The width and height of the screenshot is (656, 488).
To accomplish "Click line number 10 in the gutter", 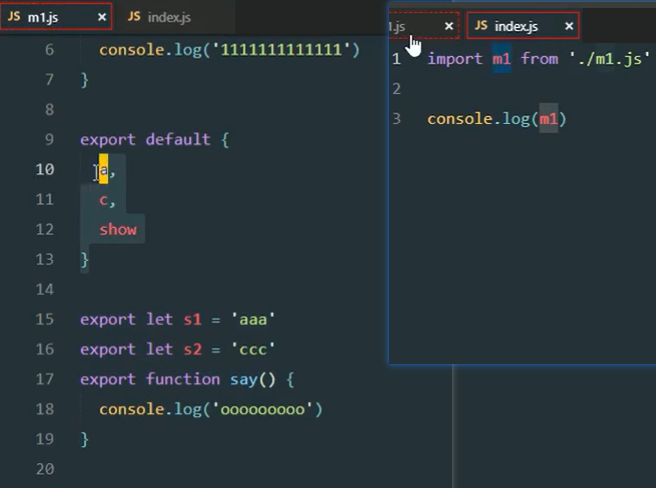I will [45, 170].
